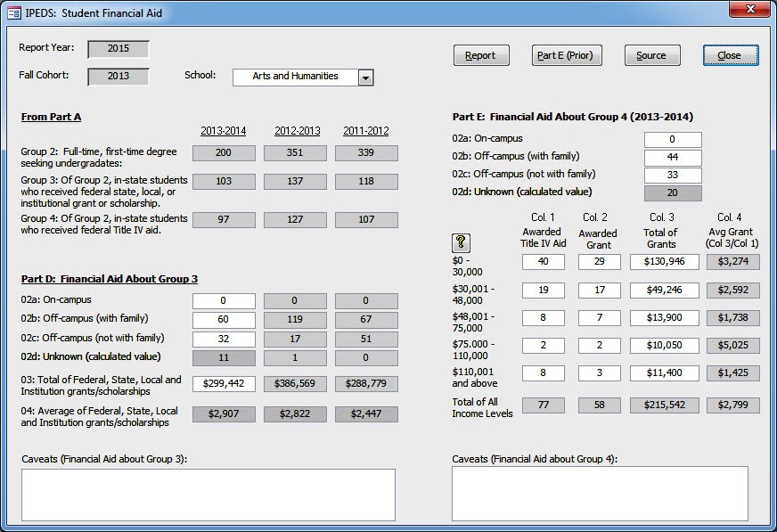The height and width of the screenshot is (532, 777).
Task: Edit Part E Off-campus not with family value 33
Action: pyautogui.click(x=673, y=175)
